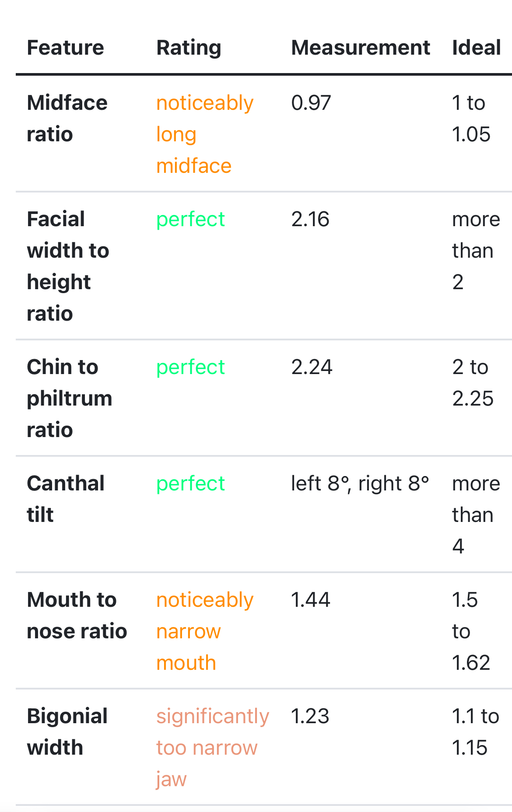Select the 1.23 bigonial measurement value

[x=310, y=716]
